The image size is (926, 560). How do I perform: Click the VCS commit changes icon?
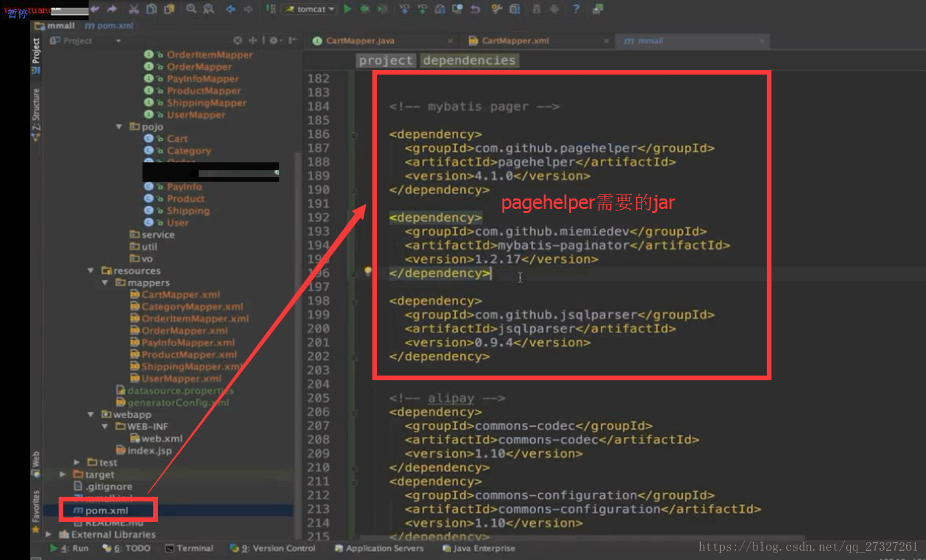point(422,9)
